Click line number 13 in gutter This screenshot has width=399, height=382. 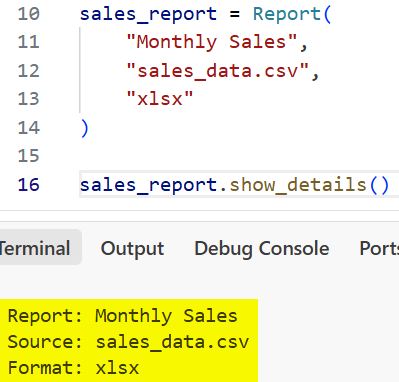tap(29, 99)
